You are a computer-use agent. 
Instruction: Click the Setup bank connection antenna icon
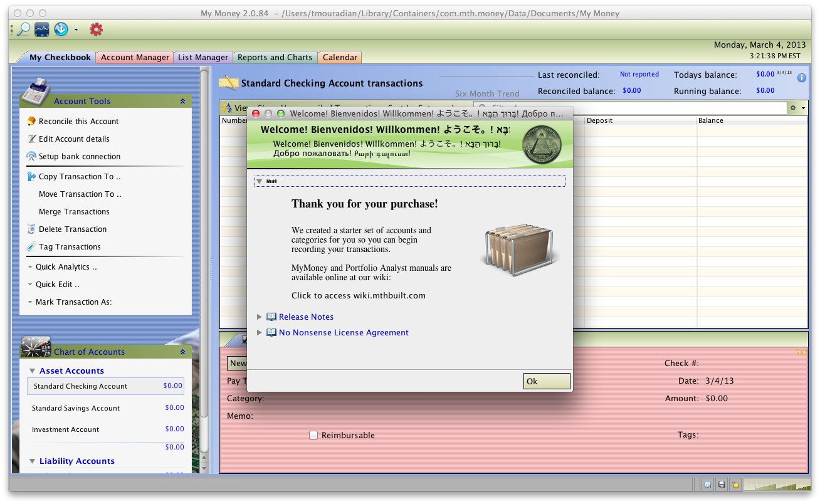click(x=31, y=156)
